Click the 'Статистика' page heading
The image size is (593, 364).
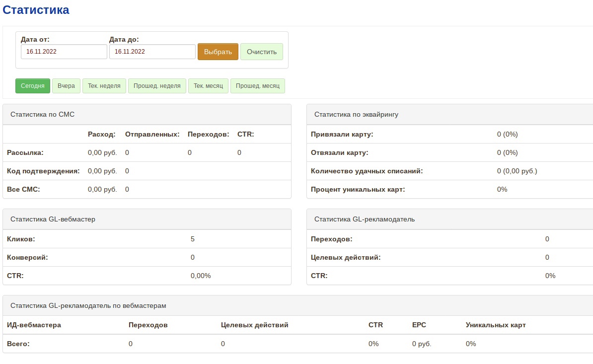(36, 10)
